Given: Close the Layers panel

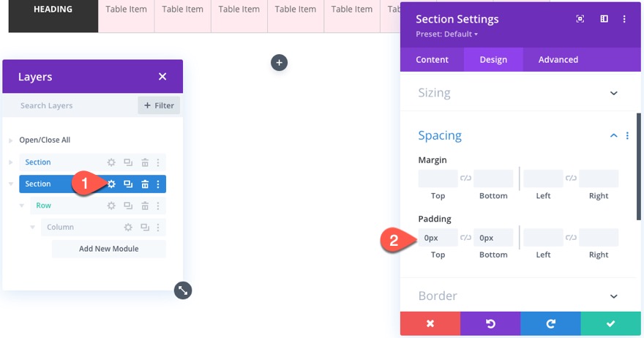Looking at the screenshot, I should 162,77.
